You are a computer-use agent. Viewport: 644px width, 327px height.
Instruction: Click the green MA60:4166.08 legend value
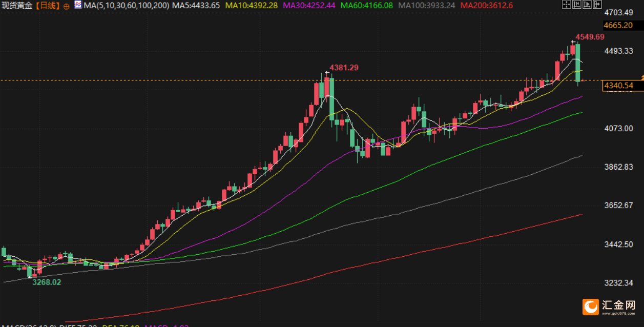pyautogui.click(x=367, y=6)
